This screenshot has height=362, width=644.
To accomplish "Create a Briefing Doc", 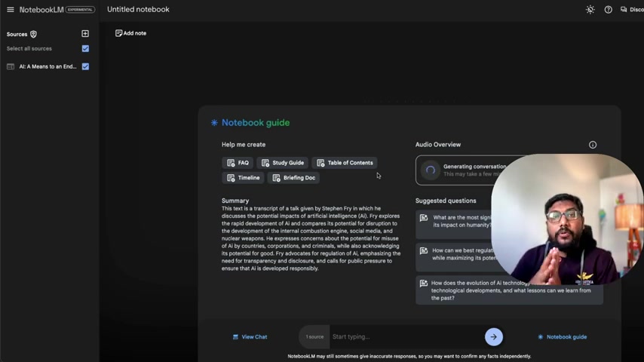I will point(293,178).
